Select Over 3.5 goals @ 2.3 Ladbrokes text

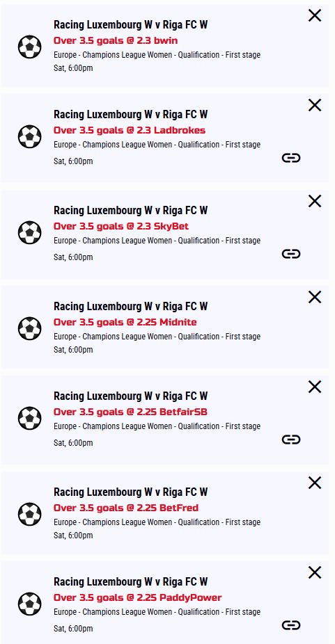(130, 130)
